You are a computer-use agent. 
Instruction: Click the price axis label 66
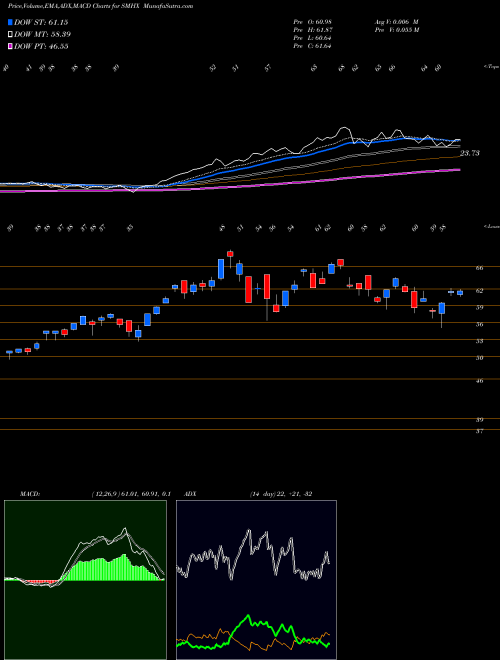click(x=480, y=268)
